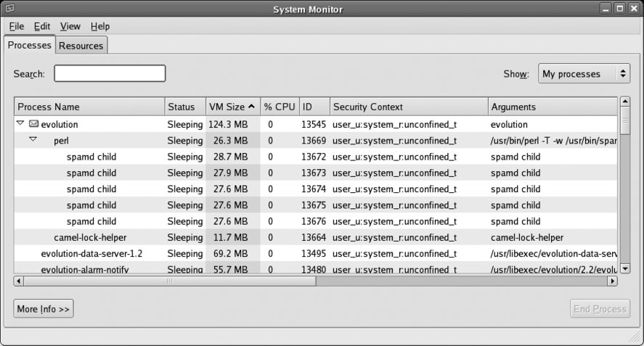This screenshot has height=346, width=644.
Task: Open the Help menu
Action: coord(100,26)
